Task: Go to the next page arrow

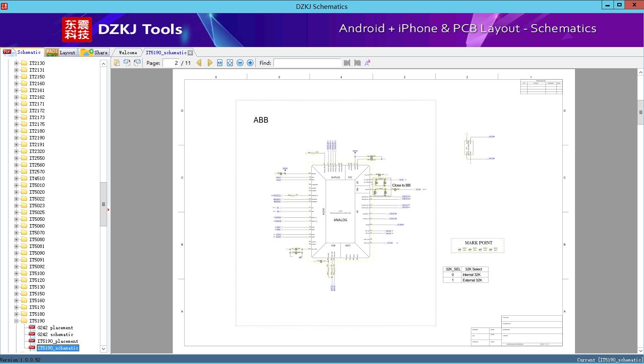Action: [x=210, y=63]
